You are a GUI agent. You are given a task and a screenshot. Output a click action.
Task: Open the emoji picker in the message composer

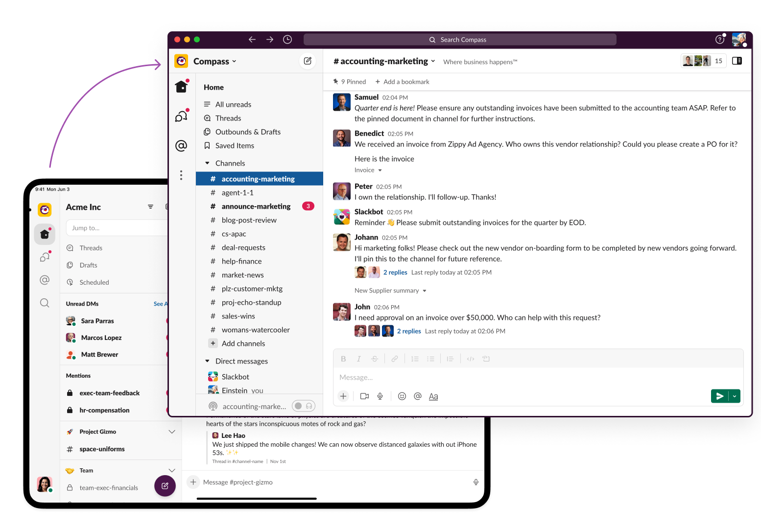[x=402, y=396]
